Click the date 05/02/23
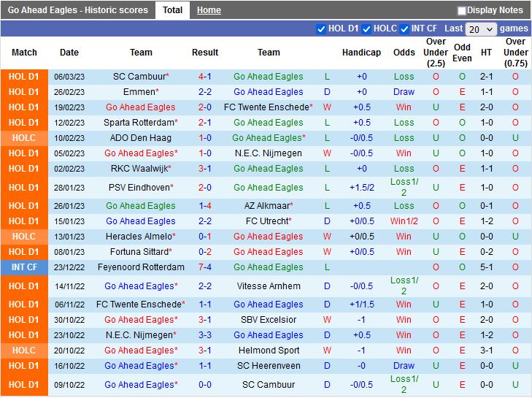 [69, 153]
